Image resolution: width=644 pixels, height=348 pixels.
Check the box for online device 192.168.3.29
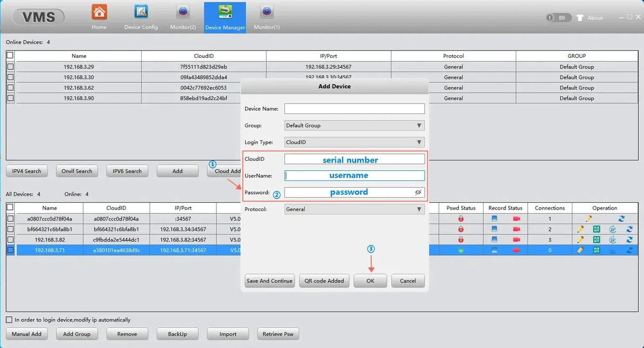point(10,67)
